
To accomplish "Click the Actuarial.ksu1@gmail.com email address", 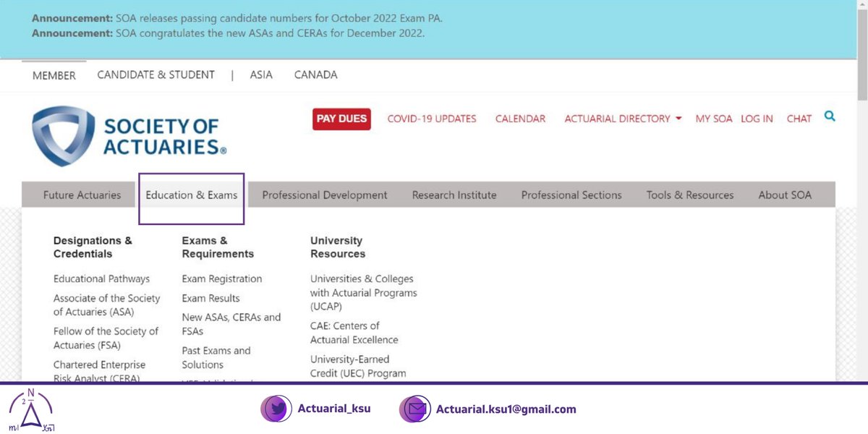I will point(506,409).
